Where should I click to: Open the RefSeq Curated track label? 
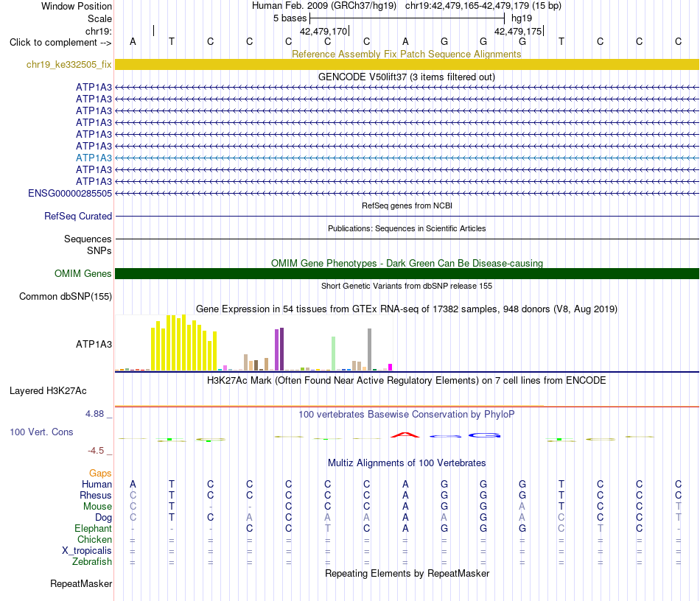[x=77, y=216]
